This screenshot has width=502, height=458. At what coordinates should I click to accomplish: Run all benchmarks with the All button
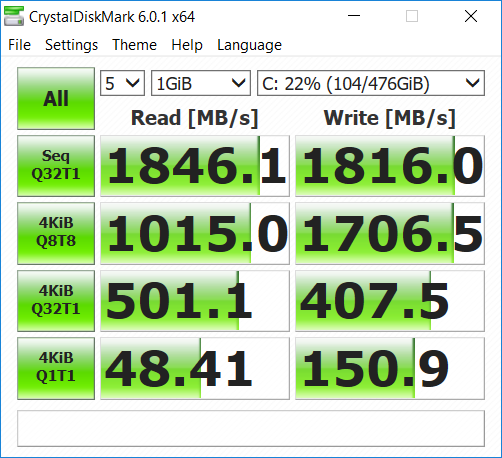56,98
